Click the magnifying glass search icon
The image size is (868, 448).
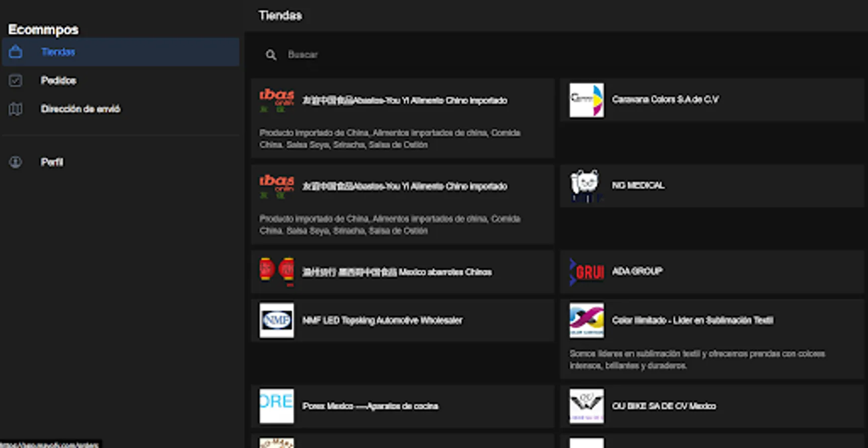[271, 55]
